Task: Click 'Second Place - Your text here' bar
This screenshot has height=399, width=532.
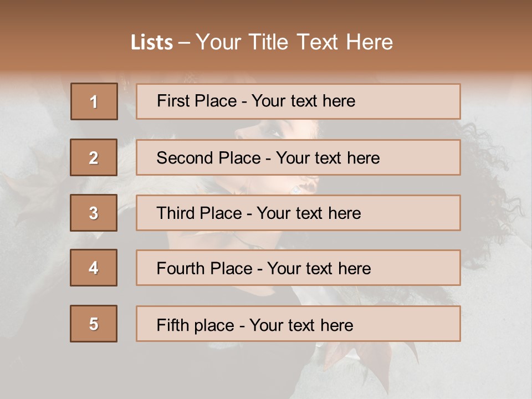Action: pos(298,157)
